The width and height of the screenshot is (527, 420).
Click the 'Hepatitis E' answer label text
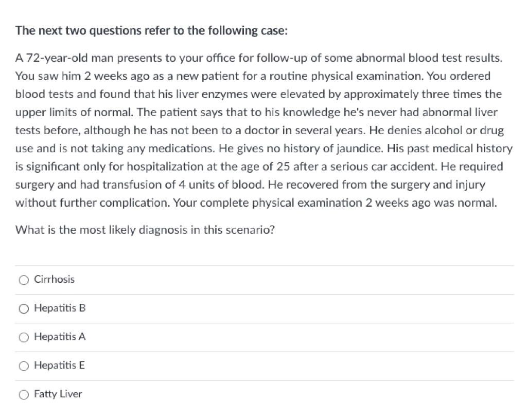pyautogui.click(x=59, y=366)
